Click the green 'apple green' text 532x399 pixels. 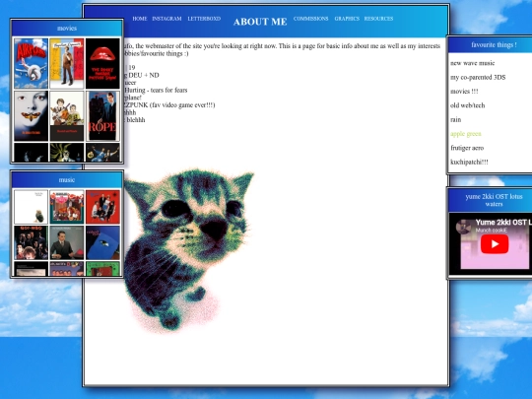pyautogui.click(x=465, y=134)
